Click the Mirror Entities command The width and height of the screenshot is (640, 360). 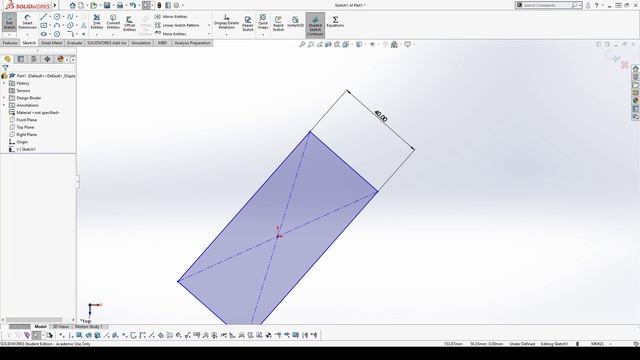click(171, 17)
